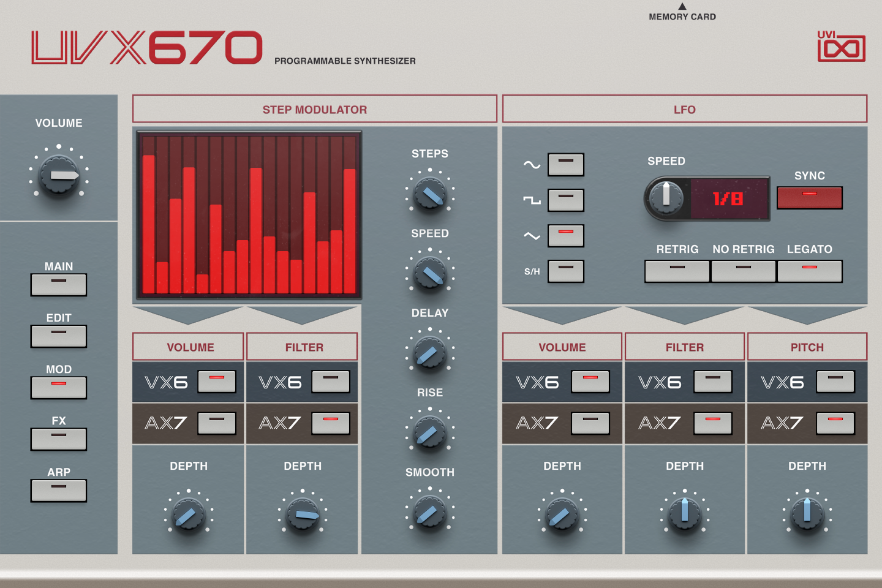Viewport: 882px width, 588px height.
Task: Switch to the MAIN page
Action: click(58, 284)
